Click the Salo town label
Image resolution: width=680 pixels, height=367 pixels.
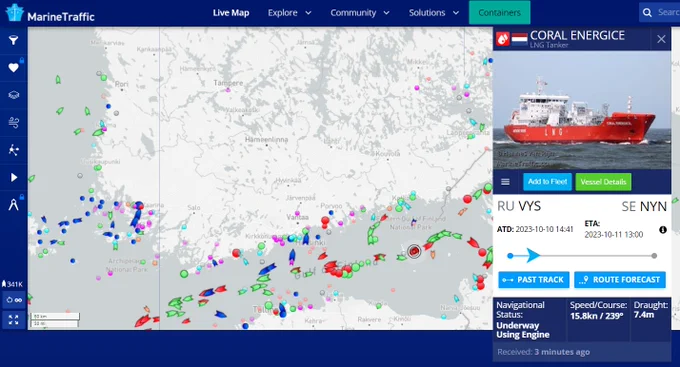194,207
